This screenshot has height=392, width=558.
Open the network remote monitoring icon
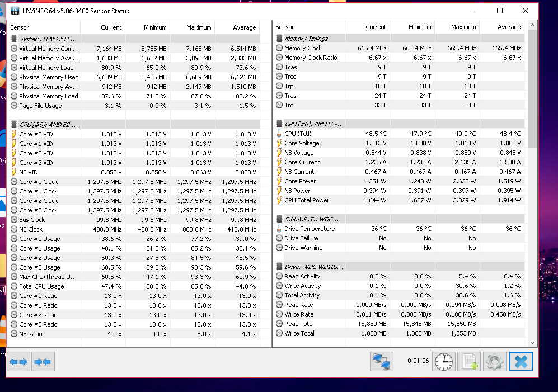tap(382, 361)
